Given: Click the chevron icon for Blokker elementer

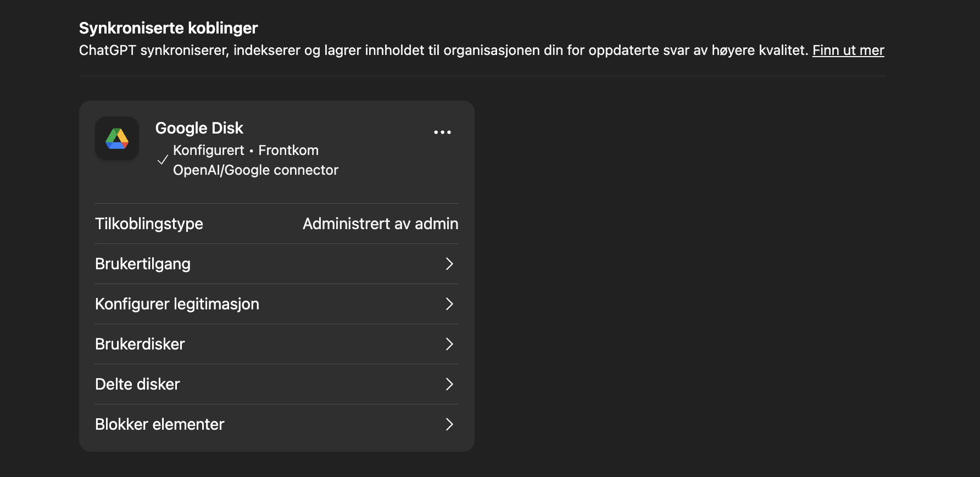Looking at the screenshot, I should click(x=449, y=424).
